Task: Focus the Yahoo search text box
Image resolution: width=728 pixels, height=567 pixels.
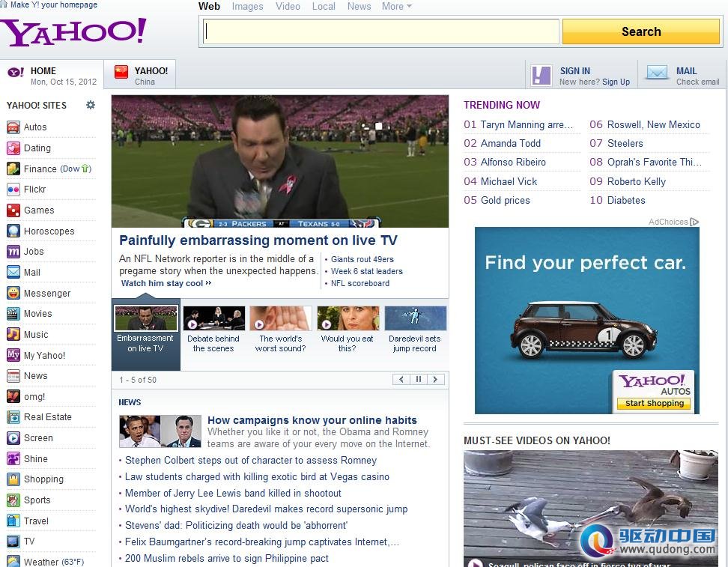Action: pos(380,31)
